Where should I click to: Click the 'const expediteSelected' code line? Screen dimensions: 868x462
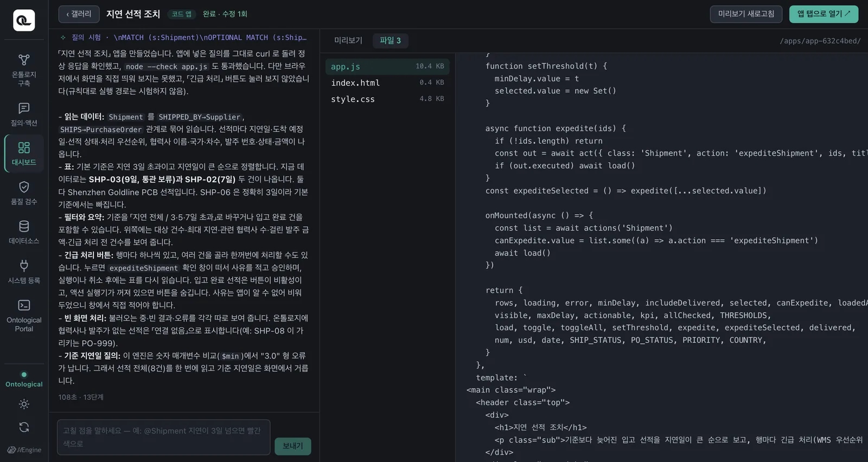pyautogui.click(x=626, y=191)
